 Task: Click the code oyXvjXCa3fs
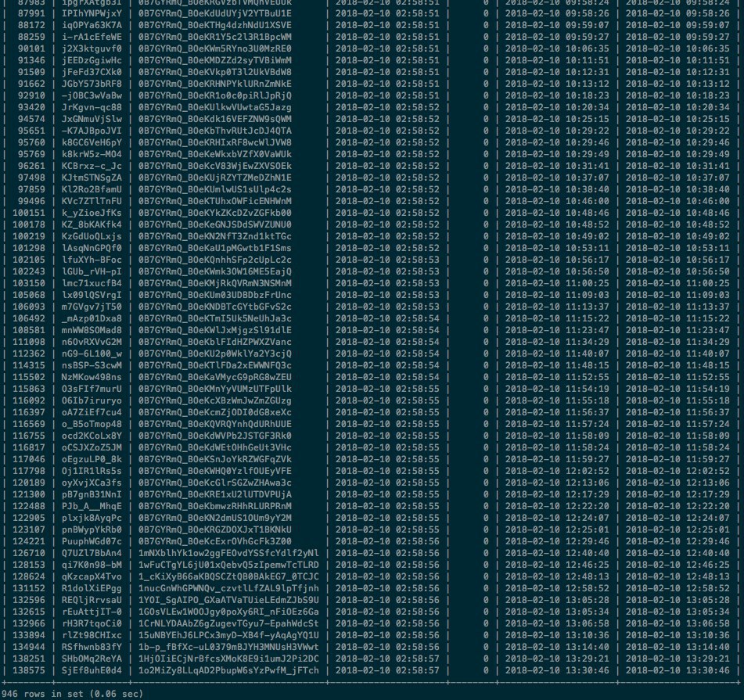point(92,483)
